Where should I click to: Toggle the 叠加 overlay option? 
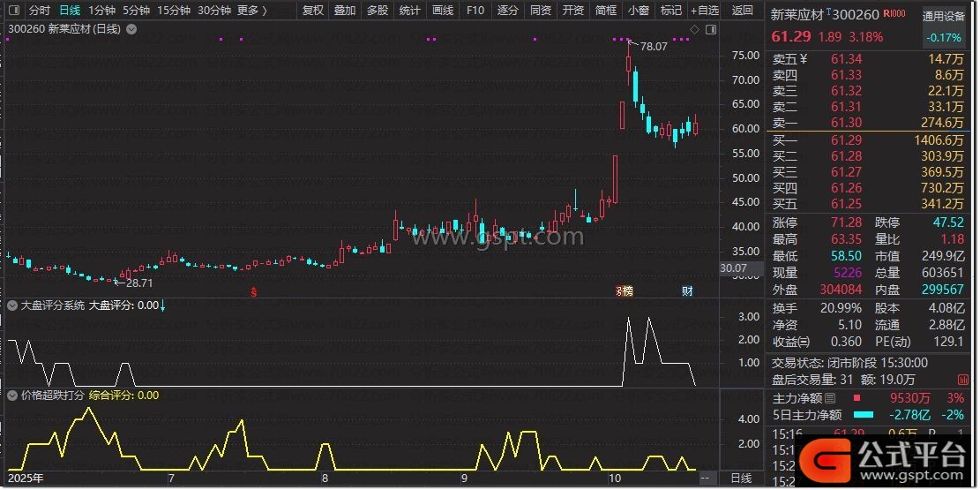[x=345, y=11]
